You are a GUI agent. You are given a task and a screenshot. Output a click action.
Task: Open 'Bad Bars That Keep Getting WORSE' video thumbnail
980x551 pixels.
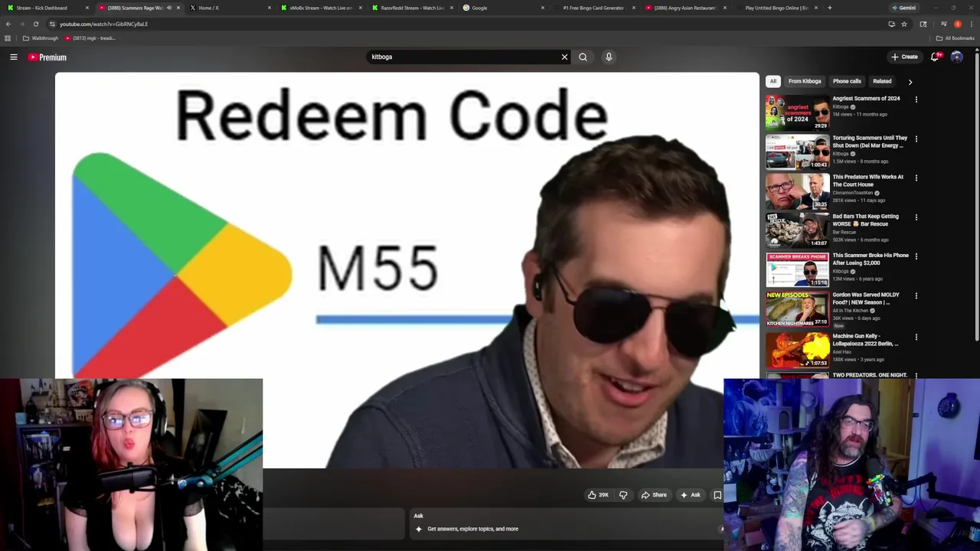tap(797, 230)
